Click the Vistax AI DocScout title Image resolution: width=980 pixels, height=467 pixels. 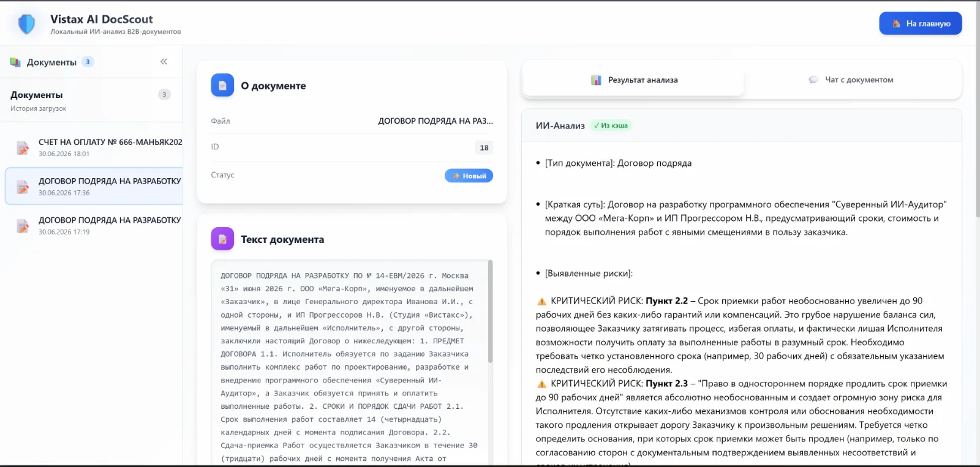pos(102,19)
